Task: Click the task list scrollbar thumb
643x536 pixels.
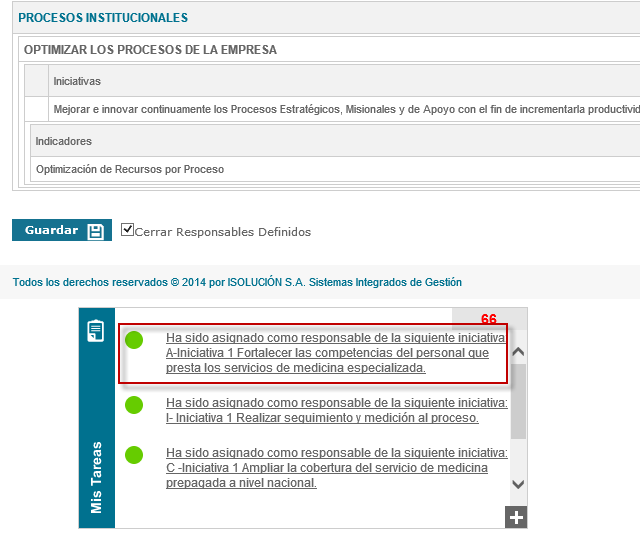Action: coord(518,400)
